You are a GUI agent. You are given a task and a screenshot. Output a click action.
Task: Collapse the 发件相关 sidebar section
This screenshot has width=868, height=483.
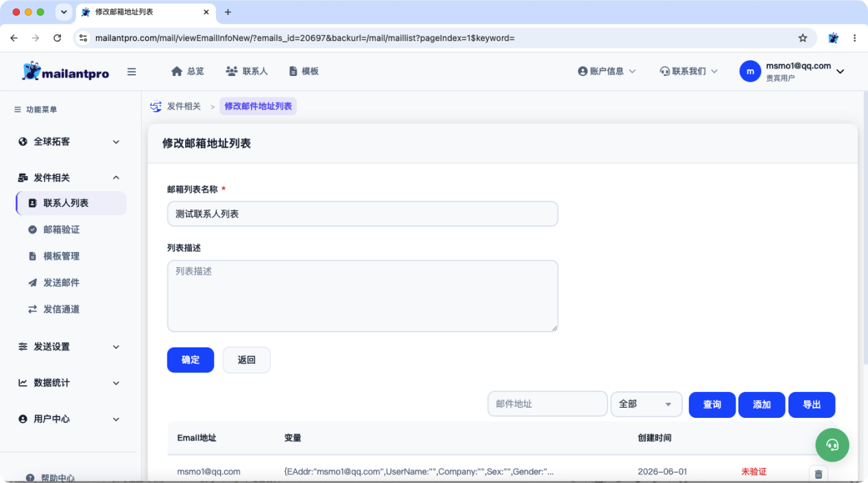tap(69, 177)
